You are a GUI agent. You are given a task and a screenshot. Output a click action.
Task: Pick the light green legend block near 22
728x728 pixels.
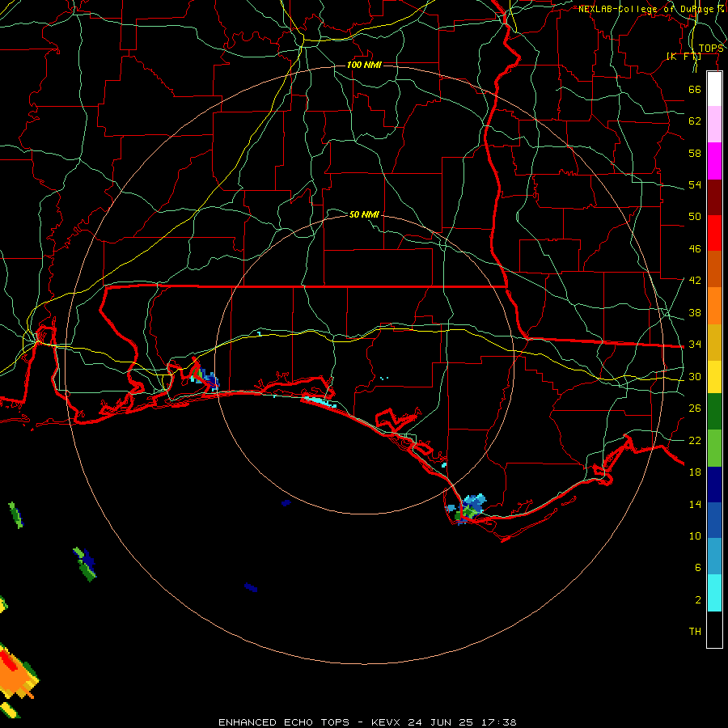point(714,448)
